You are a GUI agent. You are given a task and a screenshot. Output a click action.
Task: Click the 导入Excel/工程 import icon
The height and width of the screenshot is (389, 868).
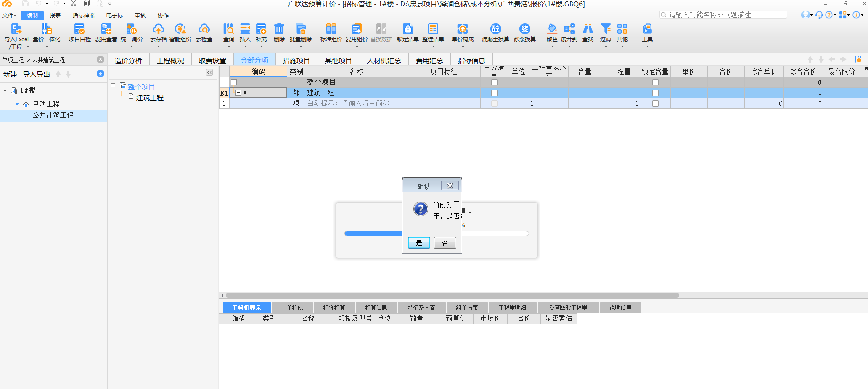[16, 29]
